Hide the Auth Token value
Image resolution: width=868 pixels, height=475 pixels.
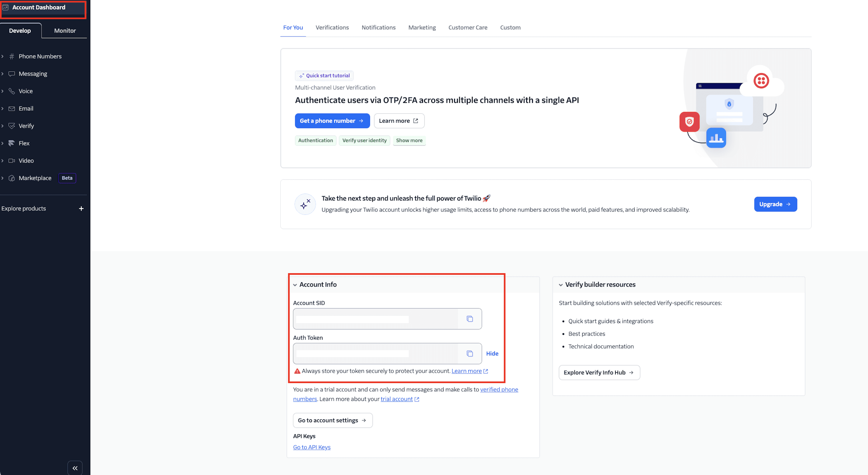tap(492, 354)
